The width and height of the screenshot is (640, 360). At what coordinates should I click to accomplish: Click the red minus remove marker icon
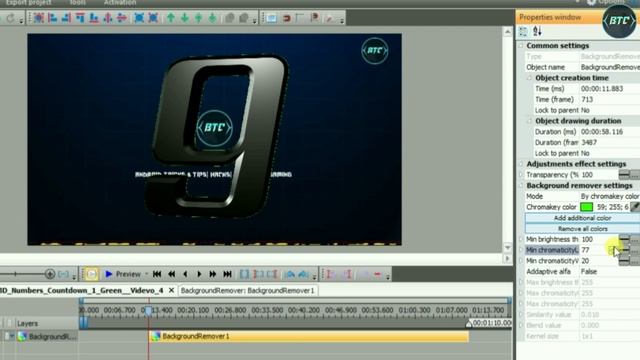click(x=378, y=274)
